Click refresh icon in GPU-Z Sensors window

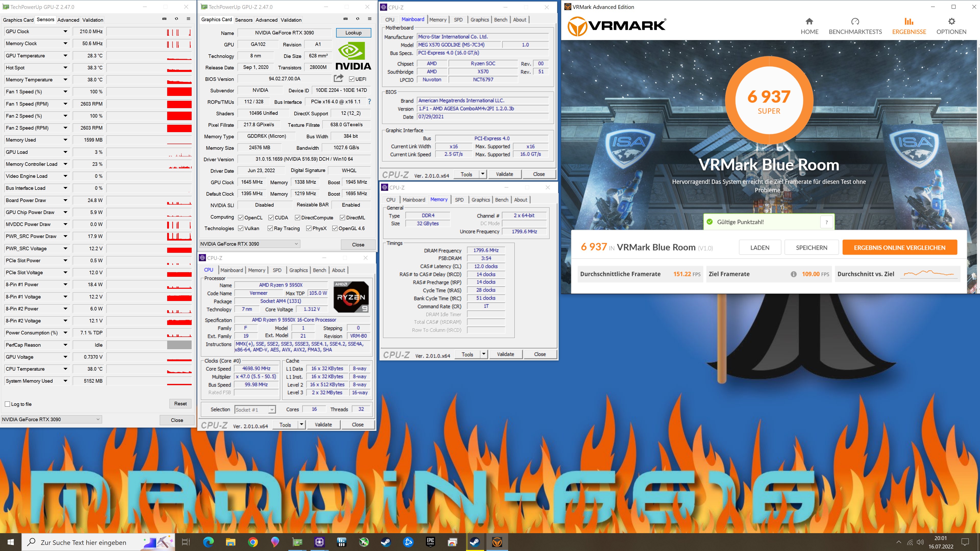pos(176,19)
